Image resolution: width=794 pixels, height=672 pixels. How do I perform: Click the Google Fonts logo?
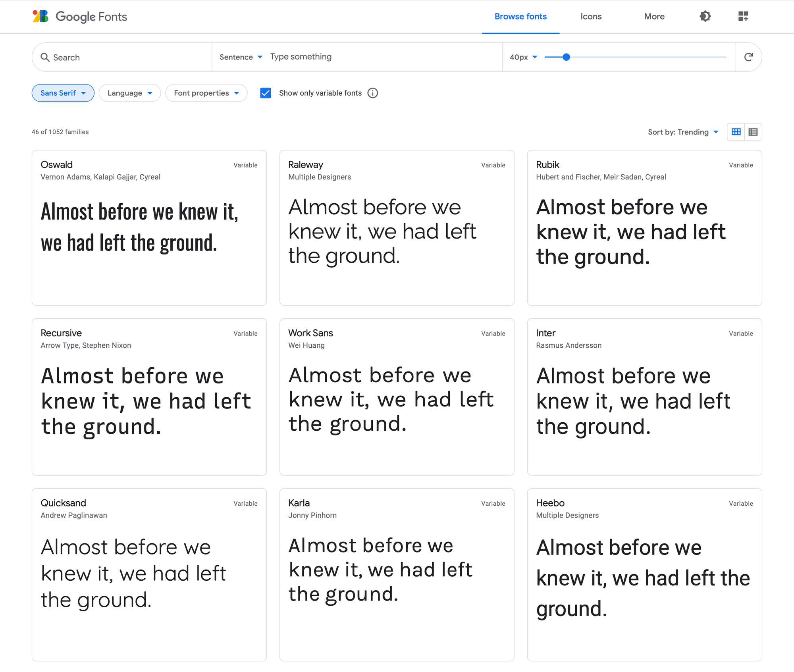point(80,16)
